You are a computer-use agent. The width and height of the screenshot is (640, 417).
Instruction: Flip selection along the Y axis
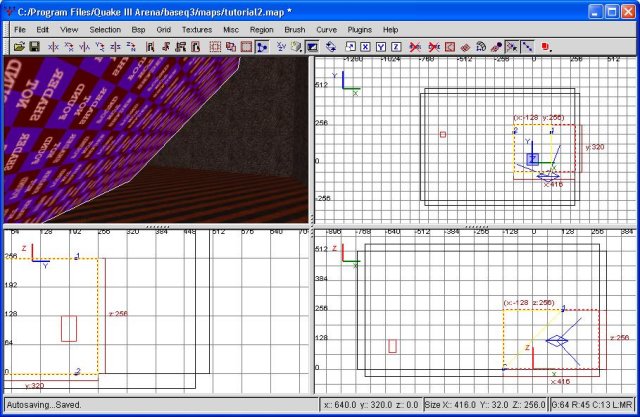tap(84, 47)
